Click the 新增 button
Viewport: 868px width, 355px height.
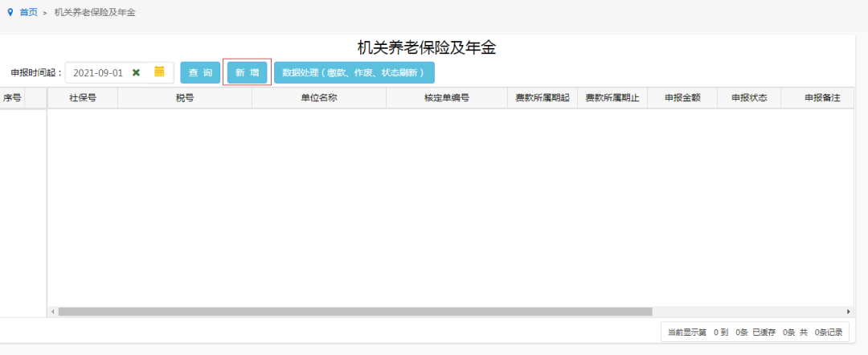247,72
